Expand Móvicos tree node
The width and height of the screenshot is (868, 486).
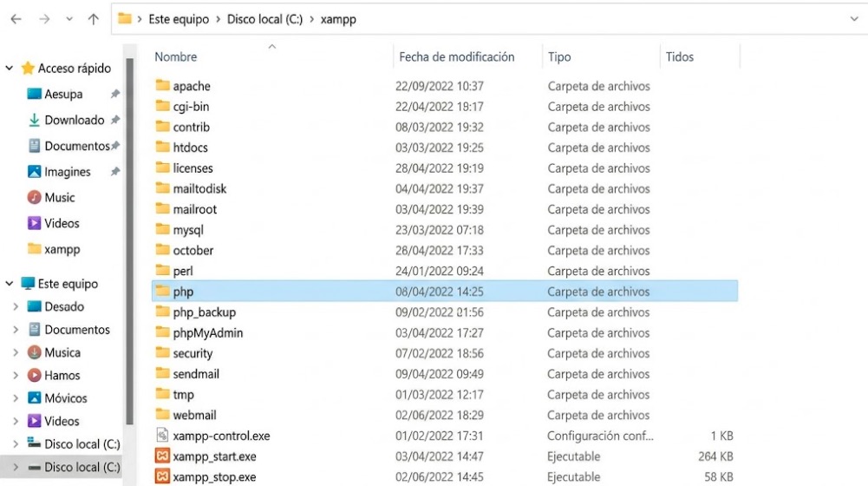point(16,397)
